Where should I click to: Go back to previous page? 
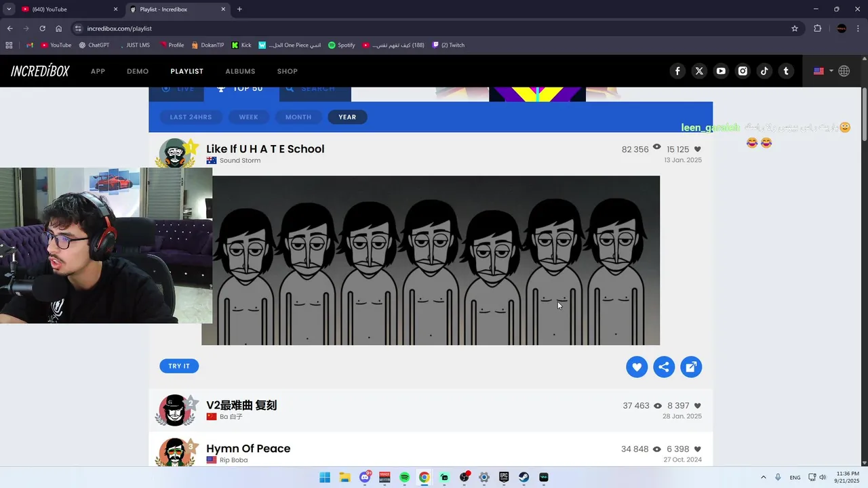tap(9, 28)
